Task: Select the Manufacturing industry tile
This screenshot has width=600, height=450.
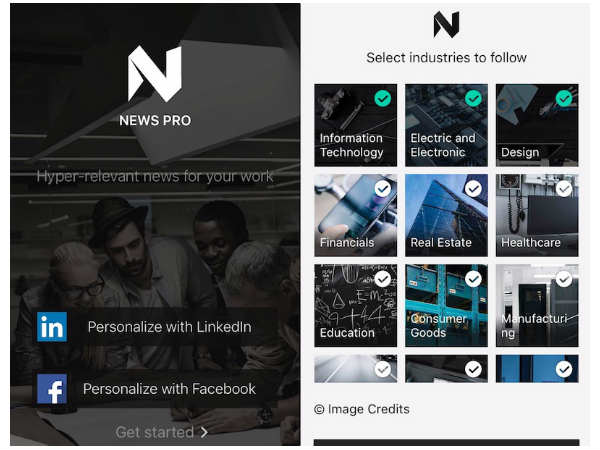Action: 537,305
